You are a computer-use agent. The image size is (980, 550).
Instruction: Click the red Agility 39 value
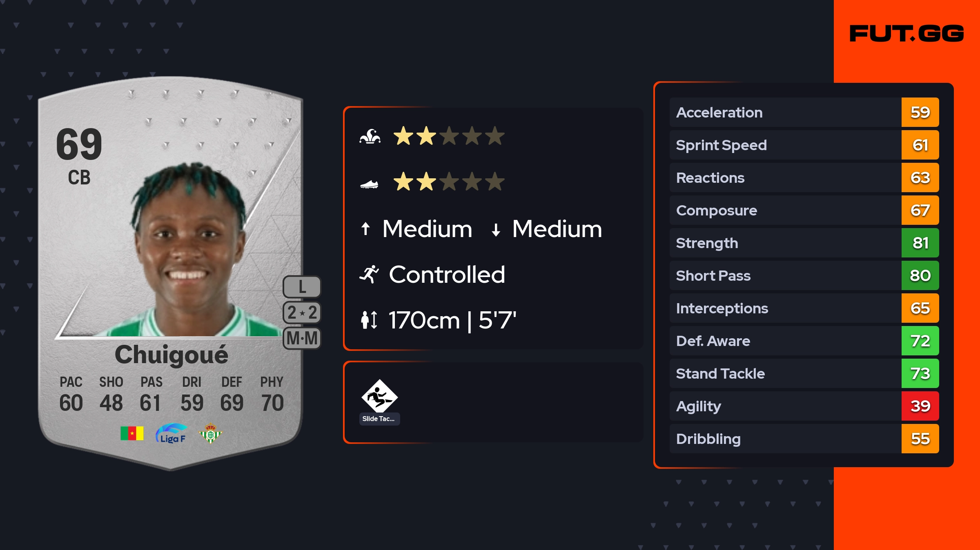(920, 406)
